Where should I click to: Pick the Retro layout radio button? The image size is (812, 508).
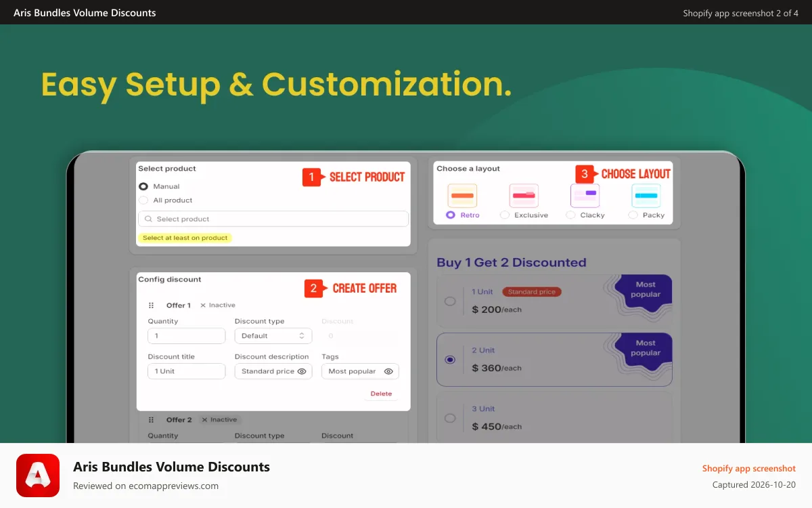[x=451, y=215]
